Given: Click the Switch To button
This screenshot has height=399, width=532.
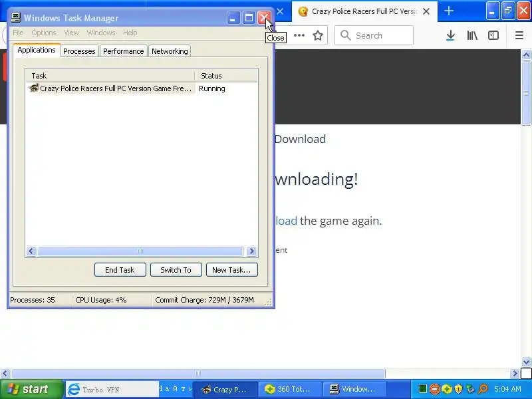Looking at the screenshot, I should (x=176, y=270).
